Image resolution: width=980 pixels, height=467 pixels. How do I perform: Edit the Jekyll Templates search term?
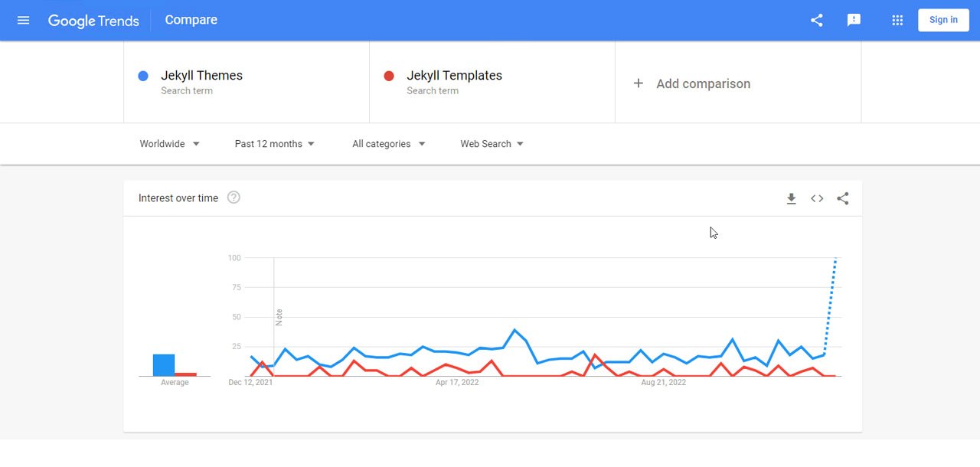pos(454,76)
